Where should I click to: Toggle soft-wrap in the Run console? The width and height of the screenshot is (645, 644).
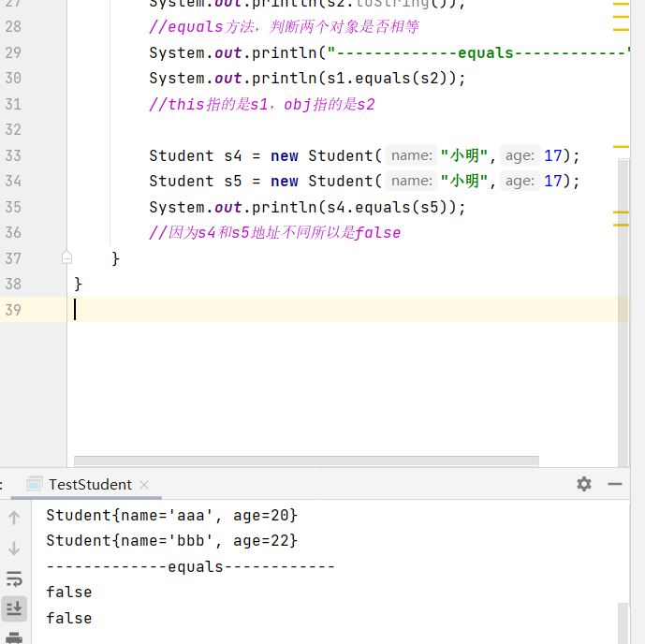[14, 579]
